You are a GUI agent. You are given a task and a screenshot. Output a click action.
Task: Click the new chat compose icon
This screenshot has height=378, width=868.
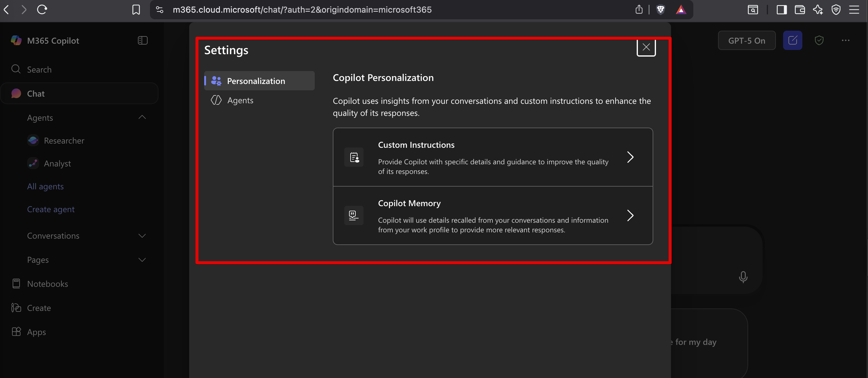coord(792,40)
